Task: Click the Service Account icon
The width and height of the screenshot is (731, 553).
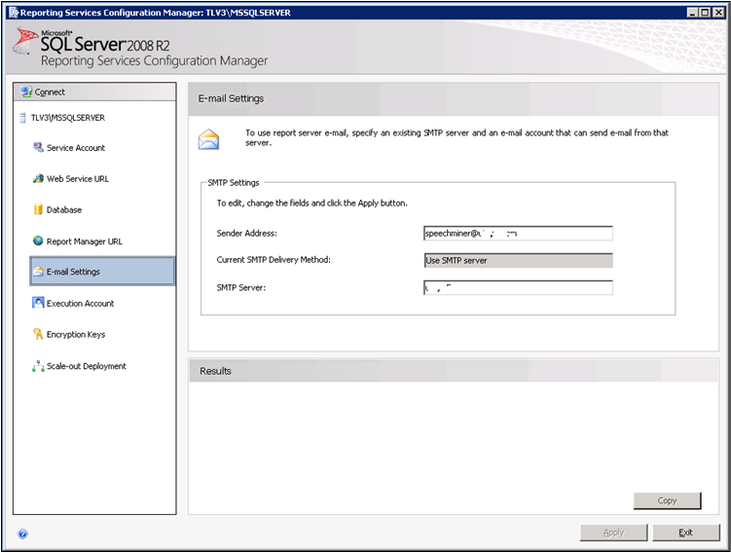Action: (38, 147)
